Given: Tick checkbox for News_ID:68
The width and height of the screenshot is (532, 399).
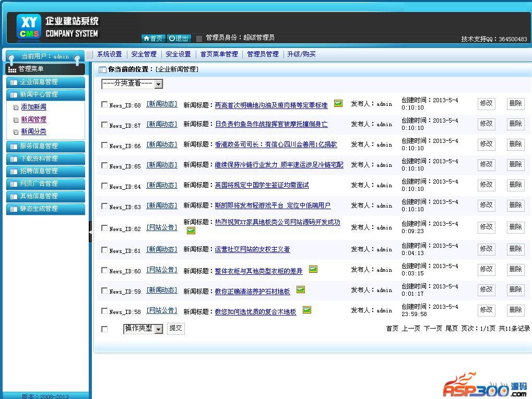Looking at the screenshot, I should pos(104,104).
